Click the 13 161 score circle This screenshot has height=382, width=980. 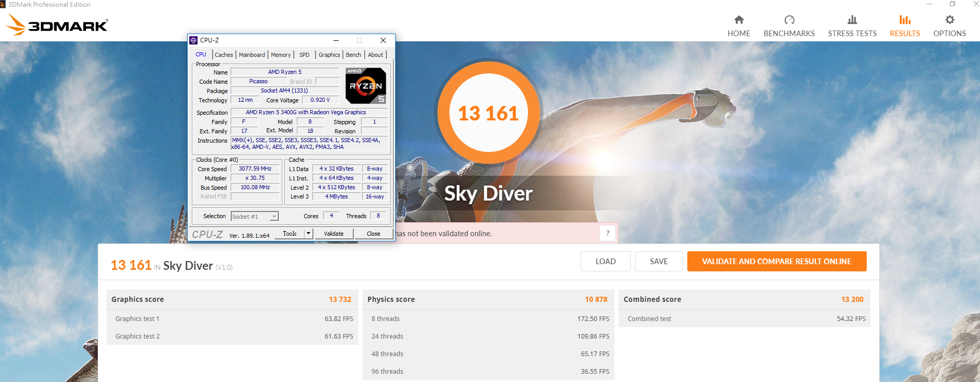click(x=488, y=113)
